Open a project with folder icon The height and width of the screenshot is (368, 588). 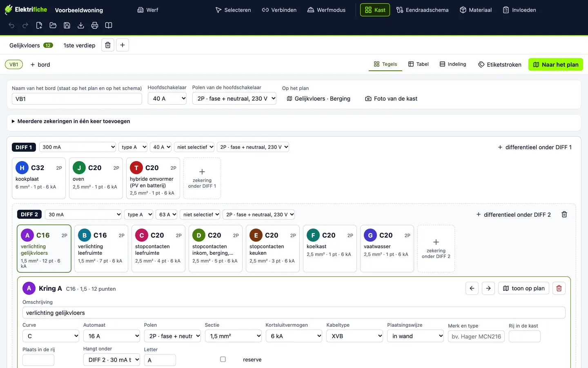pos(53,25)
